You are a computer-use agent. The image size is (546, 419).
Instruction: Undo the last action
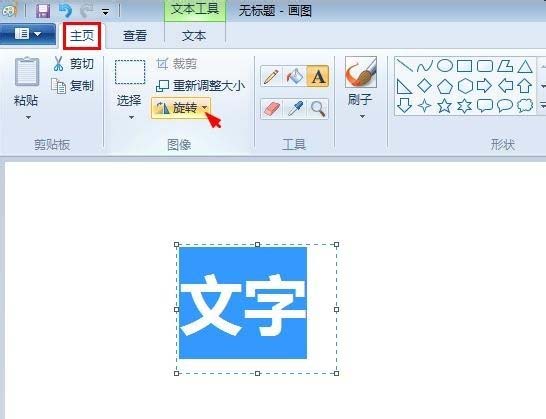tap(65, 11)
